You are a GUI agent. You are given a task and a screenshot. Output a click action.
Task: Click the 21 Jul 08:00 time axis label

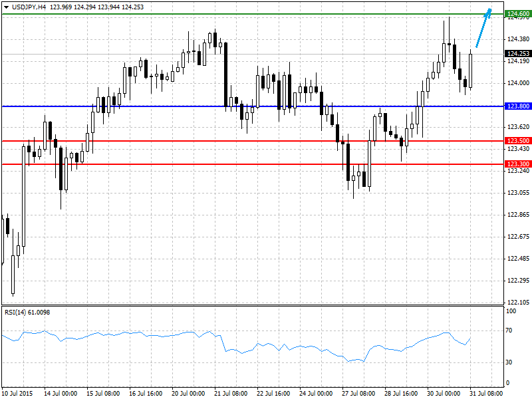point(231,393)
